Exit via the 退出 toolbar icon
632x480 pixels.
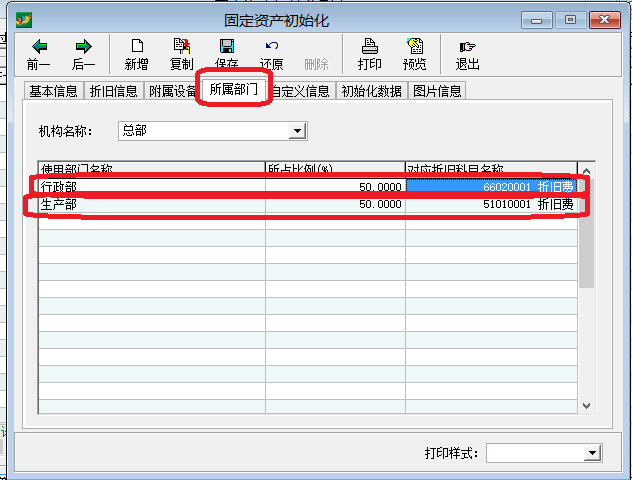pos(467,54)
